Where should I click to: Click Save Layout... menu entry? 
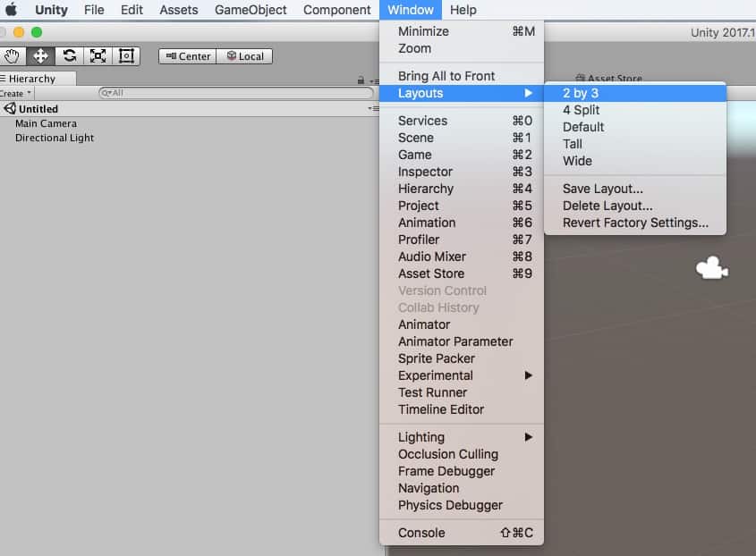click(x=635, y=189)
